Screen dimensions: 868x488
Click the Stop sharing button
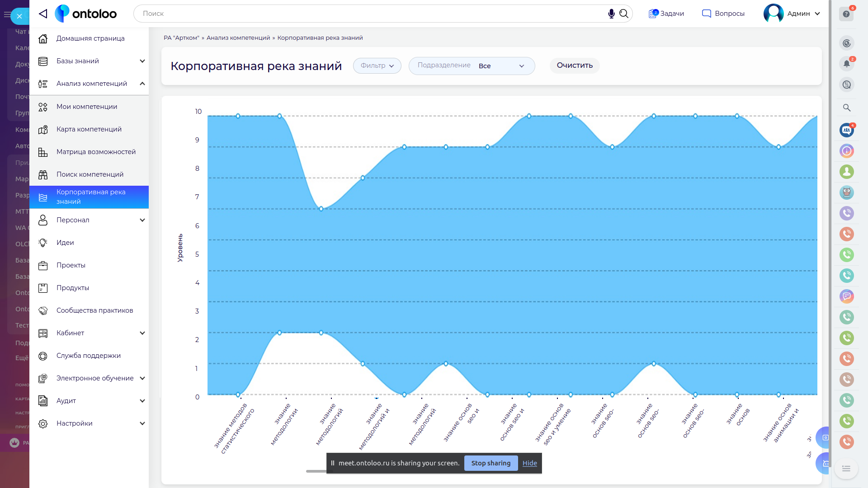(x=491, y=463)
